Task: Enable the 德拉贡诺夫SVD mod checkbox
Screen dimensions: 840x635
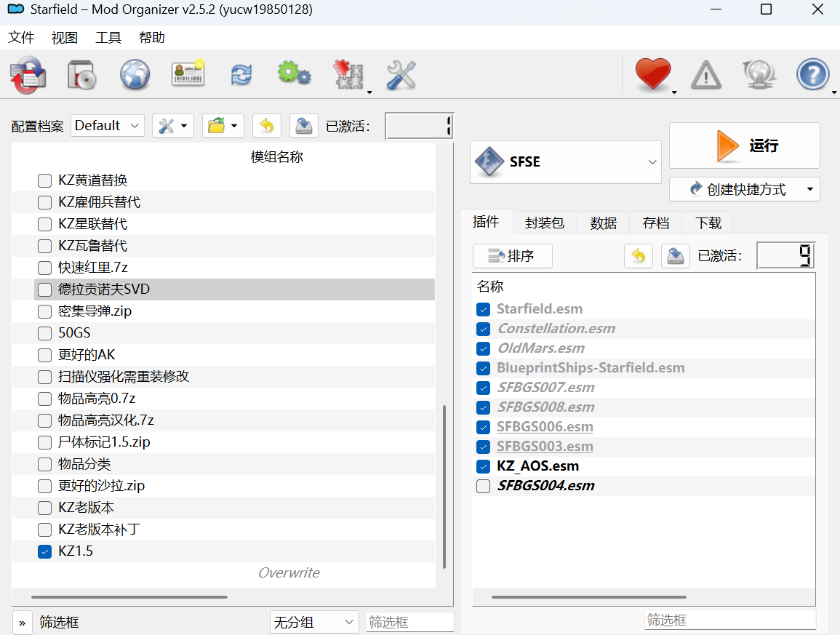Action: tap(45, 289)
